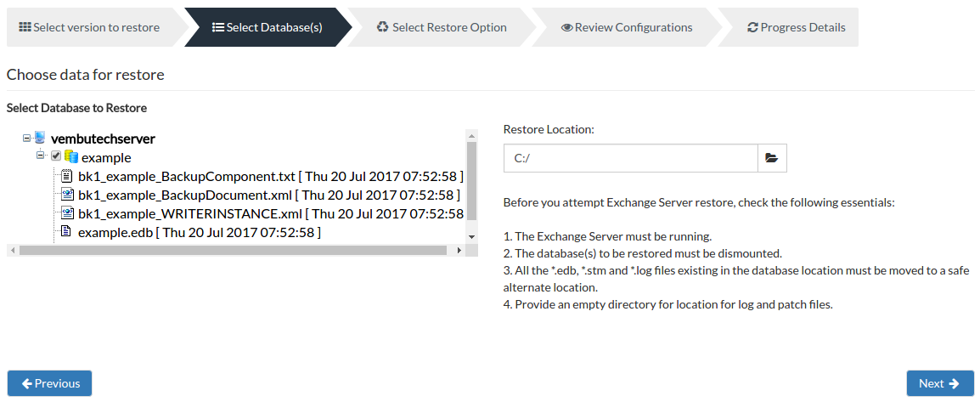The height and width of the screenshot is (402, 980).
Task: Click the WRITERINSTANCE.xml file icon
Action: [x=67, y=213]
